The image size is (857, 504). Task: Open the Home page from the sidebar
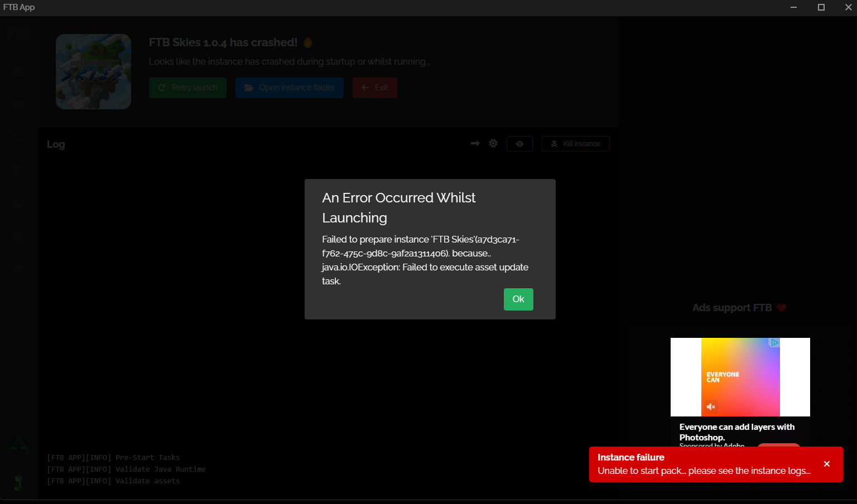(18, 71)
